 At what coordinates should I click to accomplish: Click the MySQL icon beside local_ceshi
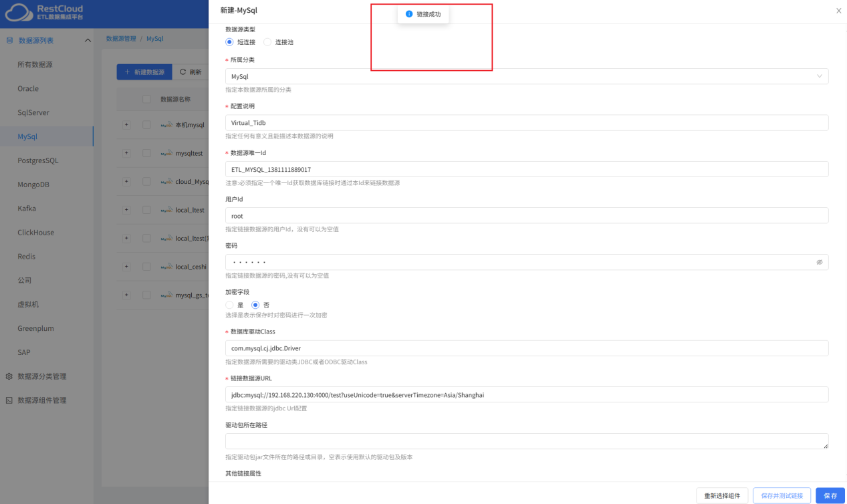(166, 267)
